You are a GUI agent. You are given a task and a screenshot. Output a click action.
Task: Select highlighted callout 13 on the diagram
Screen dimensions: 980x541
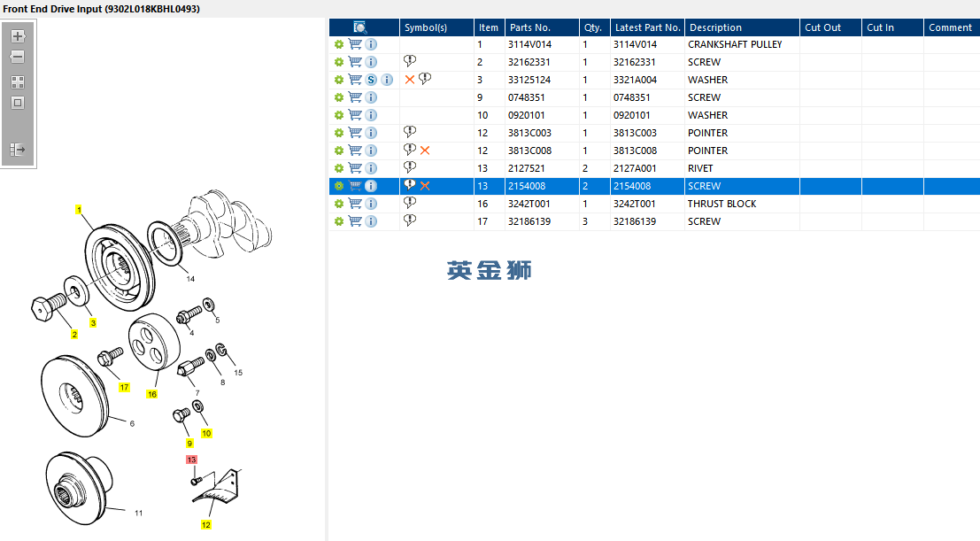point(191,460)
